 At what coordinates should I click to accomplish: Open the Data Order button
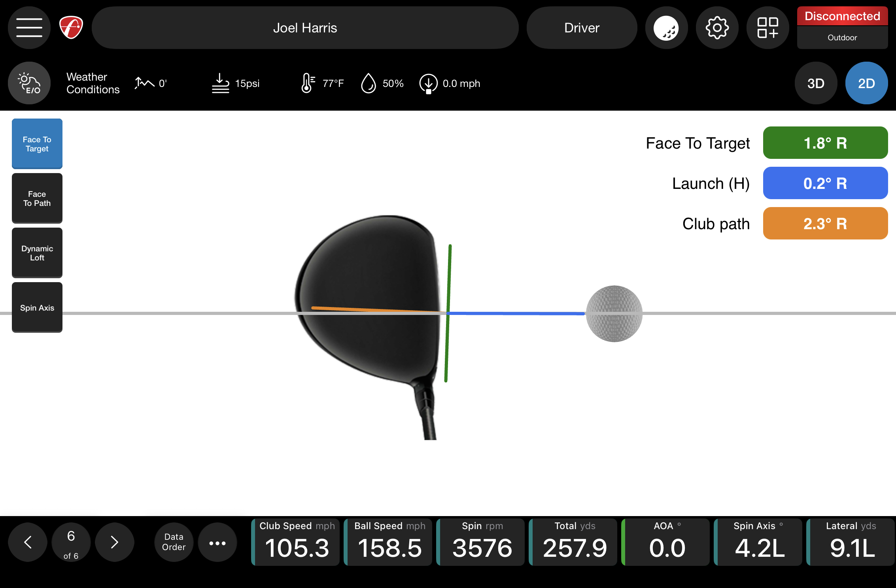click(x=174, y=543)
